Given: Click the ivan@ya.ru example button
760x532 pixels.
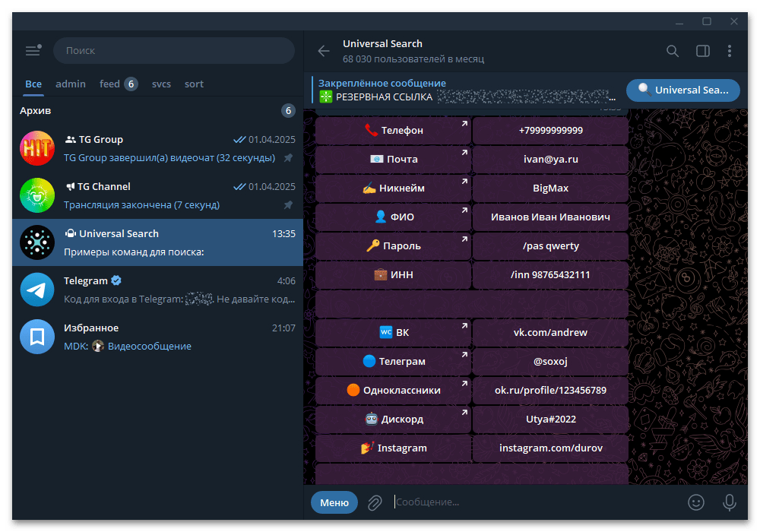Looking at the screenshot, I should click(550, 159).
